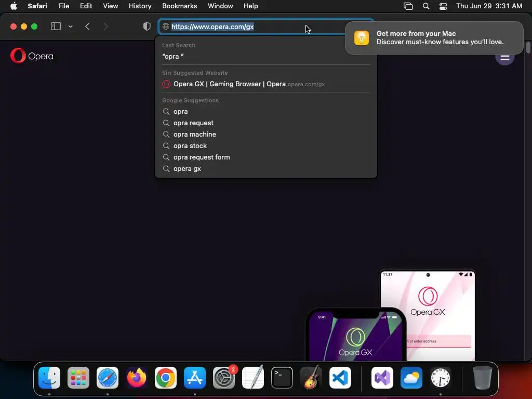Click the globe icon in address bar
This screenshot has width=532, height=399.
166,26
